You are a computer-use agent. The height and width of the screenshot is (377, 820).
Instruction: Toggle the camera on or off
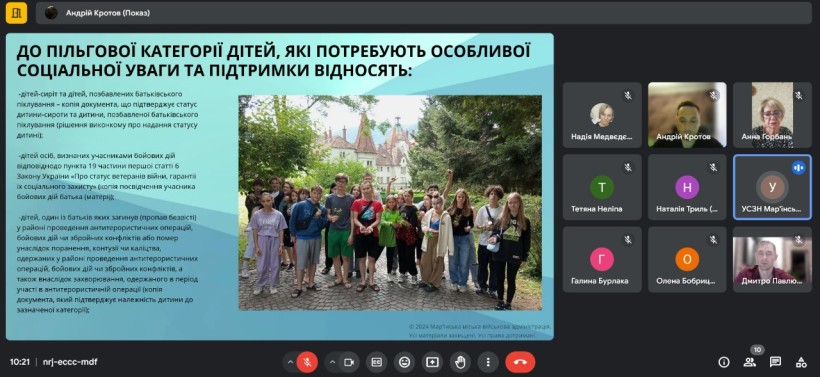[349, 362]
